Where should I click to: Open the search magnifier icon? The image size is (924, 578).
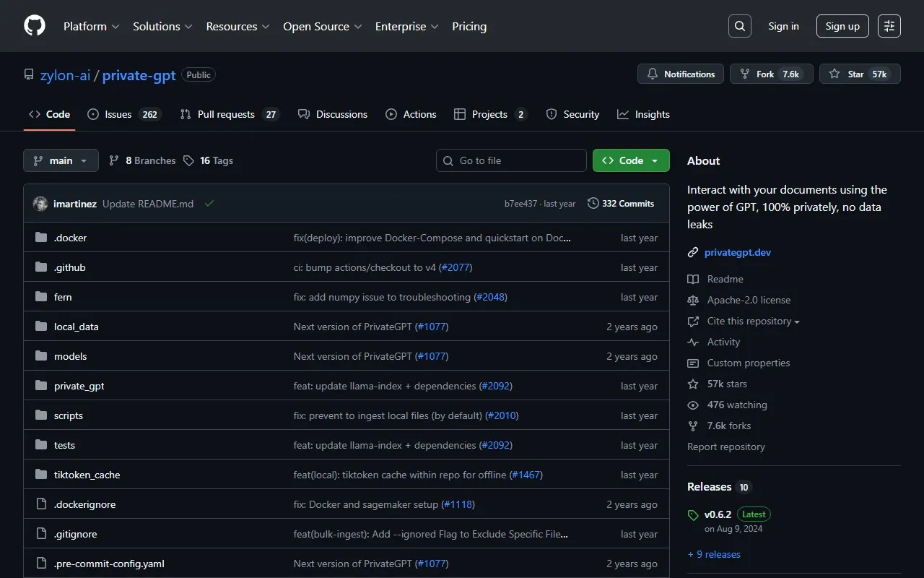pos(740,26)
